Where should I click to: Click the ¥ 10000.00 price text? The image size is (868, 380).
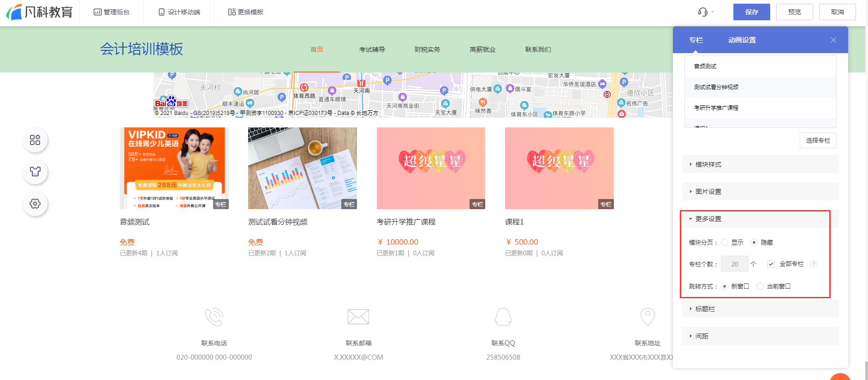[x=398, y=242]
